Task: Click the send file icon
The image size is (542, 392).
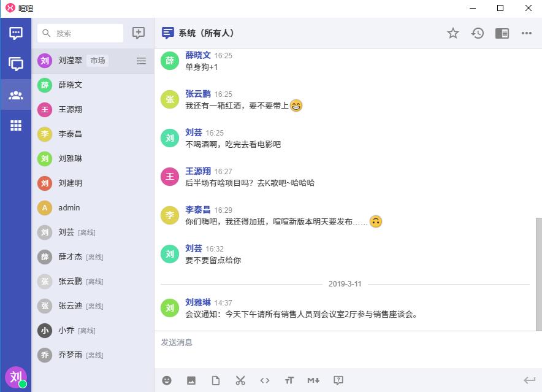Action: pyautogui.click(x=216, y=380)
